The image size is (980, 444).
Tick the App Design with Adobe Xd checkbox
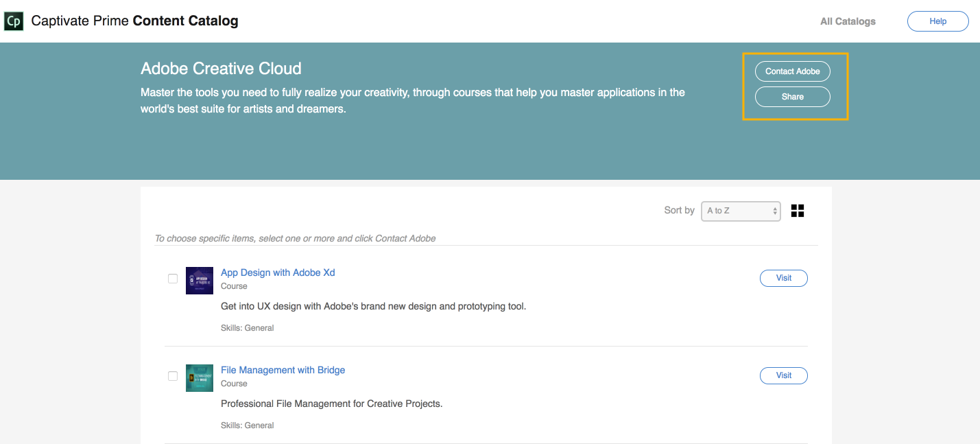pyautogui.click(x=173, y=279)
